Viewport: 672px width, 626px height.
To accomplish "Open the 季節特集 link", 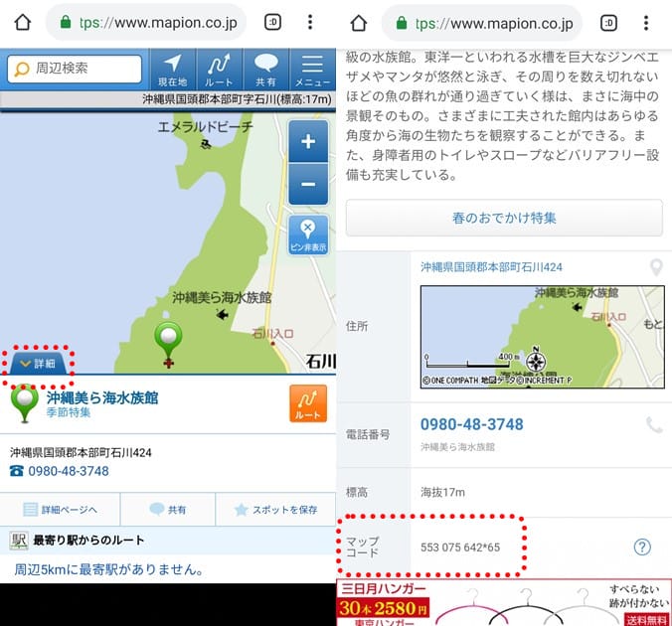I will click(x=69, y=412).
